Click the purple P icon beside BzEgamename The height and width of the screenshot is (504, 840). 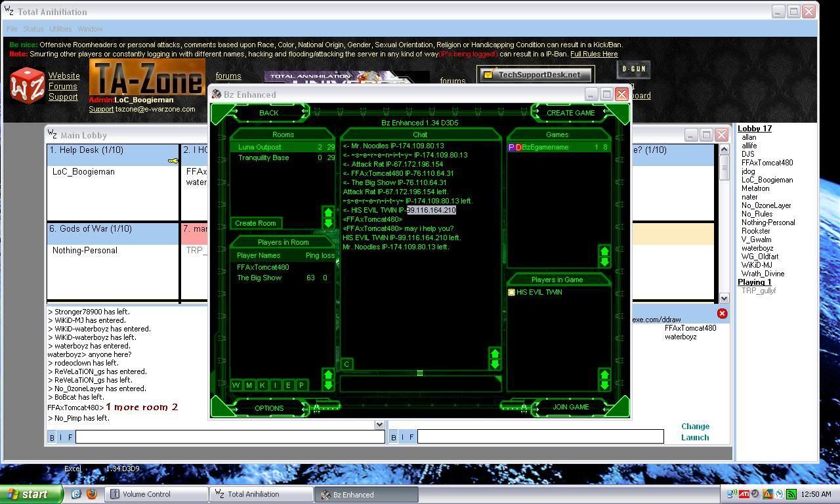click(x=511, y=148)
